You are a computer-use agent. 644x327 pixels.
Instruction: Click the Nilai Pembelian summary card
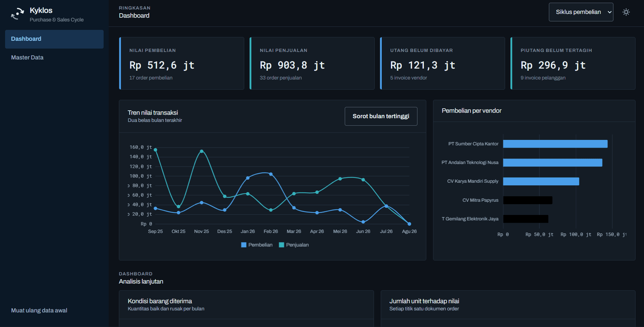click(x=182, y=63)
